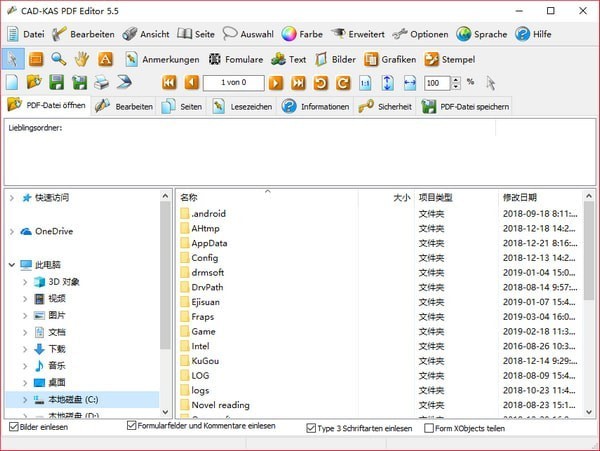Choose the orange text A tool

point(105,59)
